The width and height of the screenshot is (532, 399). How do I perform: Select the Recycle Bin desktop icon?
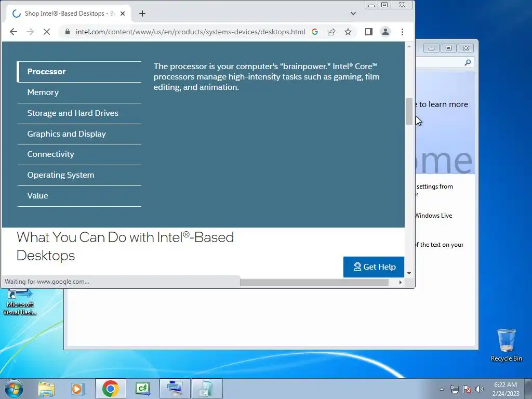506,345
